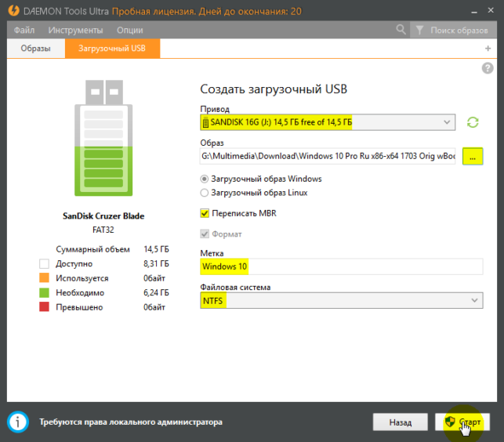Add a new tab with plus icon

[x=488, y=49]
